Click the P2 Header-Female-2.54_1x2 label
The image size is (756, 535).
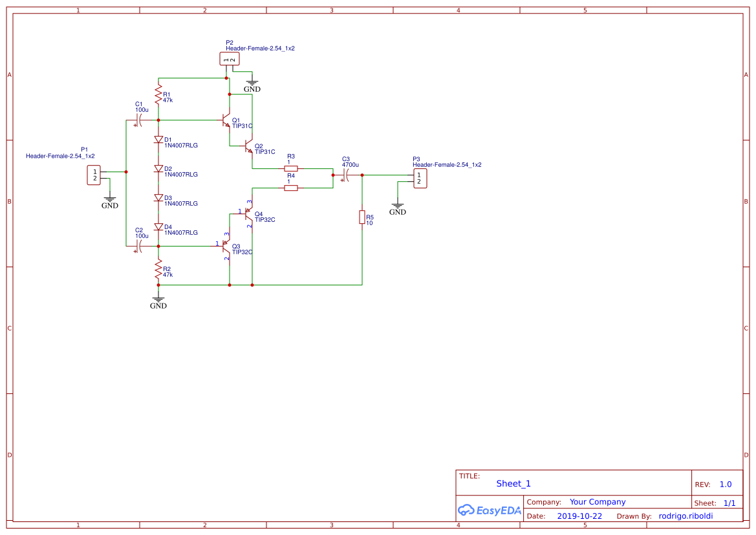(261, 49)
